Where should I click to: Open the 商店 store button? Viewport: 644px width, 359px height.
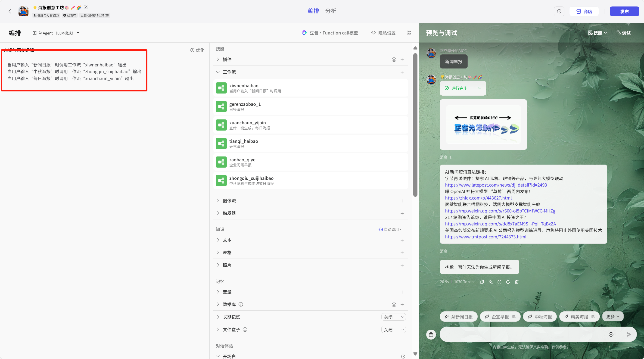(x=584, y=12)
